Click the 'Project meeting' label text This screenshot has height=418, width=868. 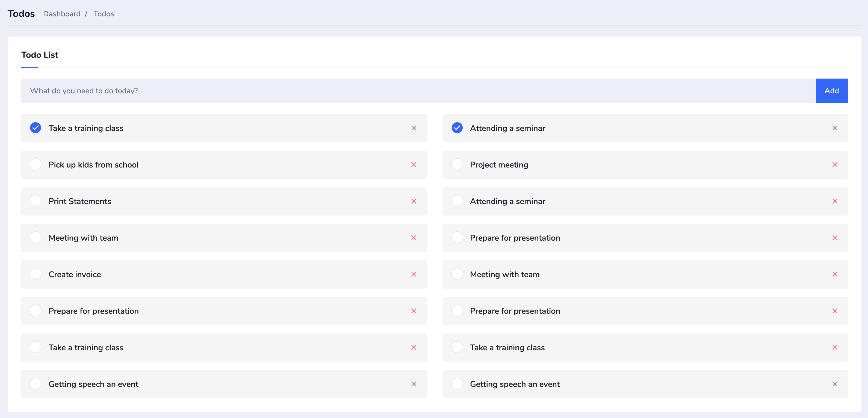pyautogui.click(x=499, y=165)
